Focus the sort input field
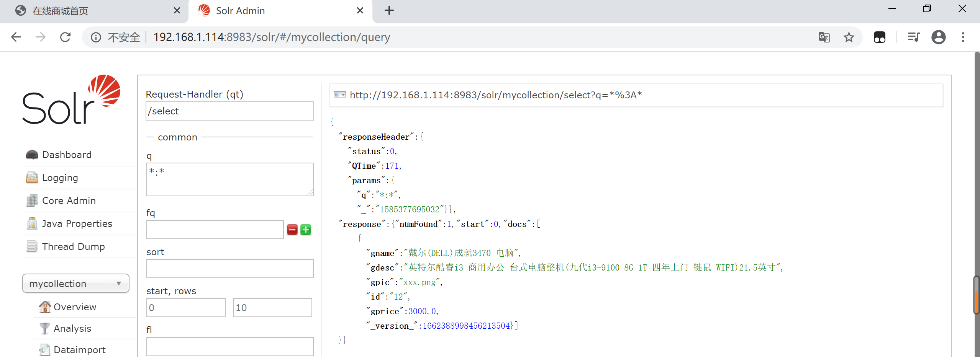The image size is (980, 357). (230, 269)
